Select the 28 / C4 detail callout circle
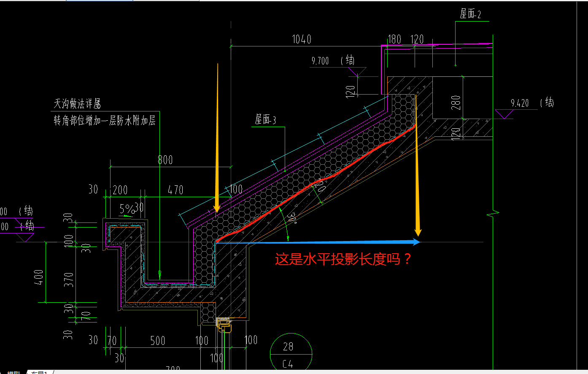Screen dimensions: 588x374 (x=291, y=354)
